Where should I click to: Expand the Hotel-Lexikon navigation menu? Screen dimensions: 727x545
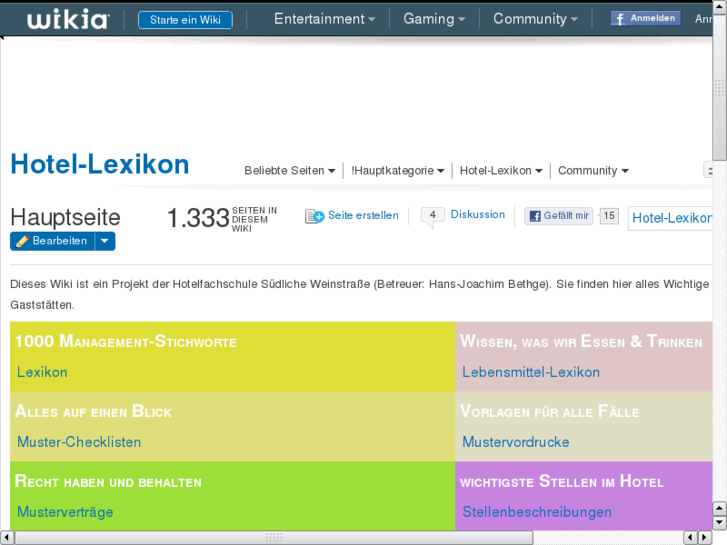click(501, 171)
